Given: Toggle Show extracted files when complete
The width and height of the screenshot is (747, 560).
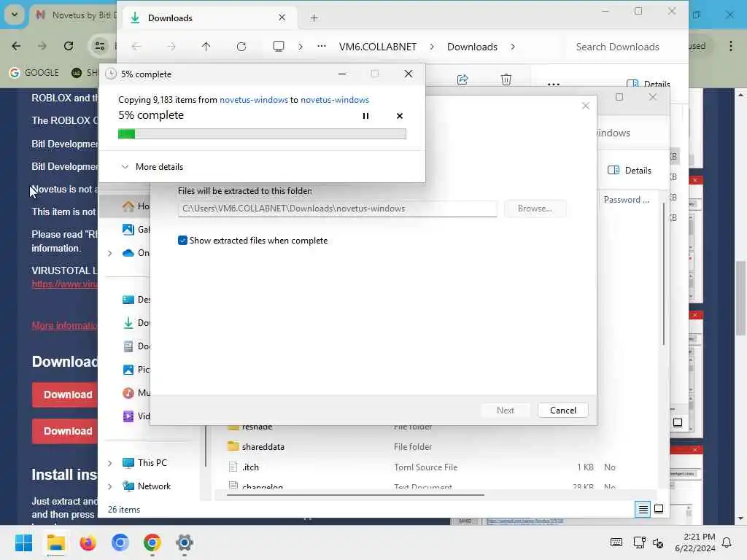Looking at the screenshot, I should click(182, 241).
